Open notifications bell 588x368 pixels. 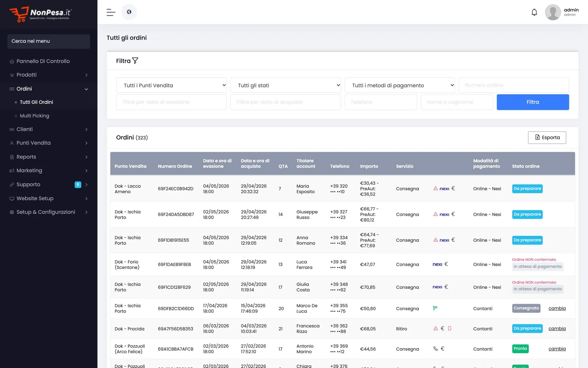coord(534,12)
